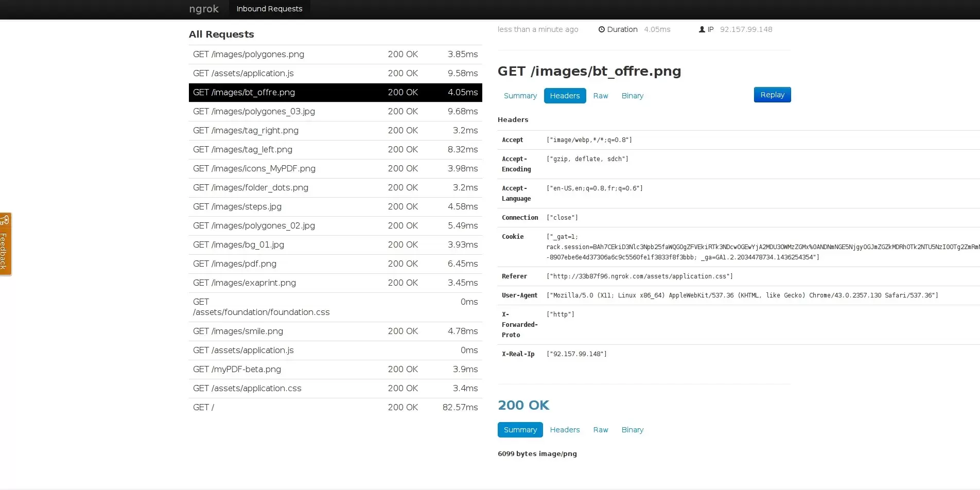Switch to the Headers tab of the 200 OK response
This screenshot has height=490, width=980.
pyautogui.click(x=564, y=430)
